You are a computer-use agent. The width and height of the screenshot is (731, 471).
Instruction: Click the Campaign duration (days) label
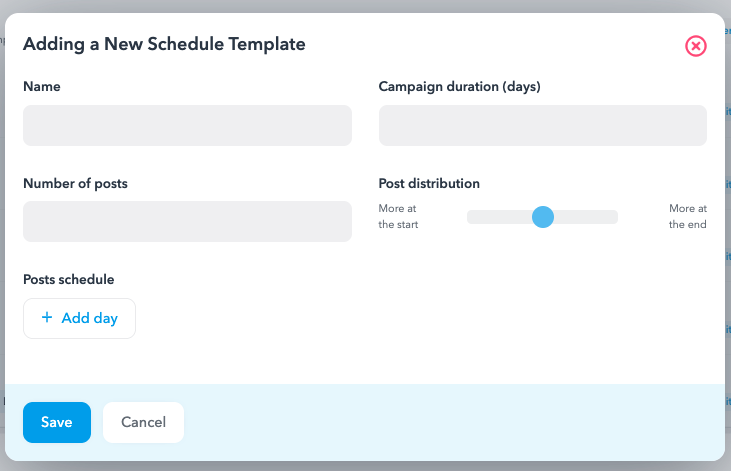pos(460,87)
